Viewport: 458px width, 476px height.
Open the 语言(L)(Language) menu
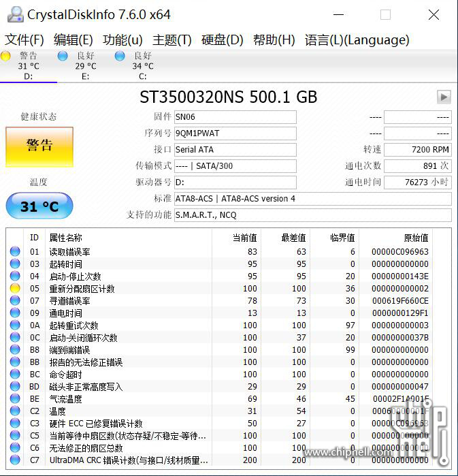click(357, 39)
